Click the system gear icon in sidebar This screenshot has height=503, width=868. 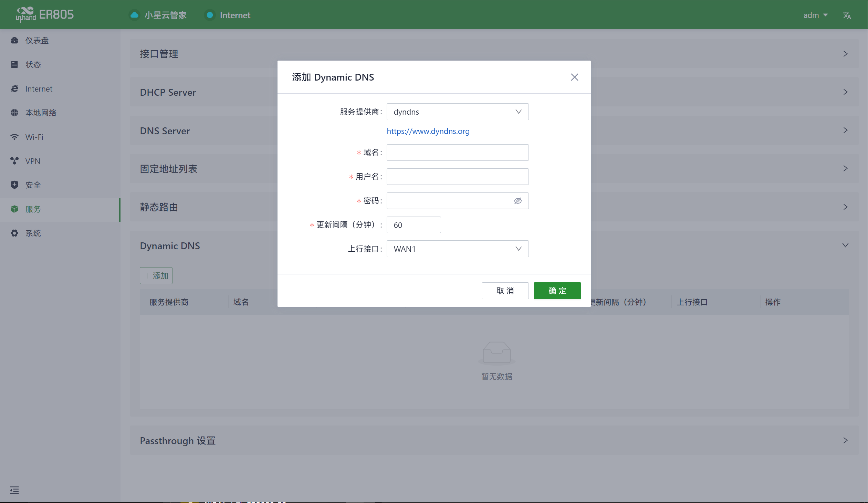coord(14,233)
